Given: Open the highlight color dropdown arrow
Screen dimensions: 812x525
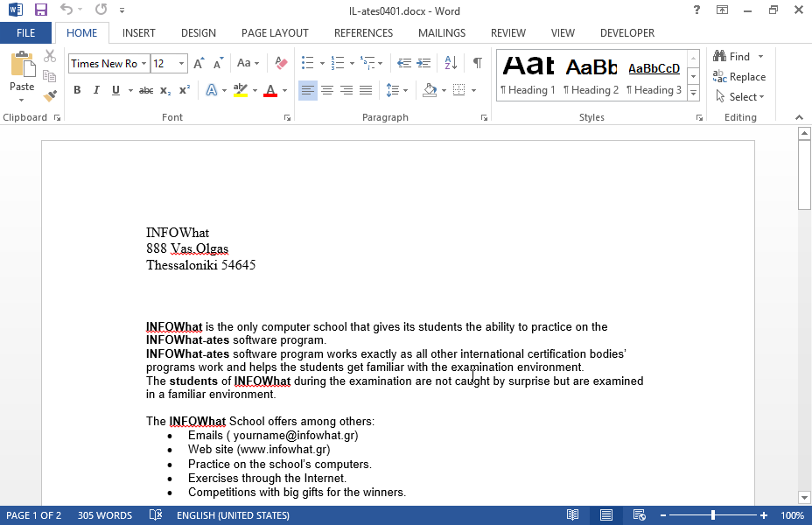Looking at the screenshot, I should [255, 91].
